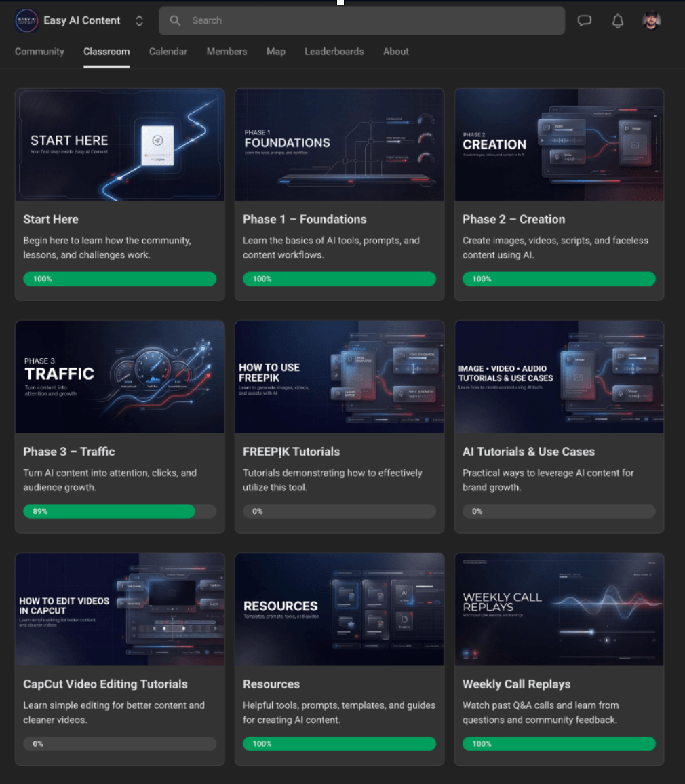
Task: Switch to the Community tab
Action: 39,52
